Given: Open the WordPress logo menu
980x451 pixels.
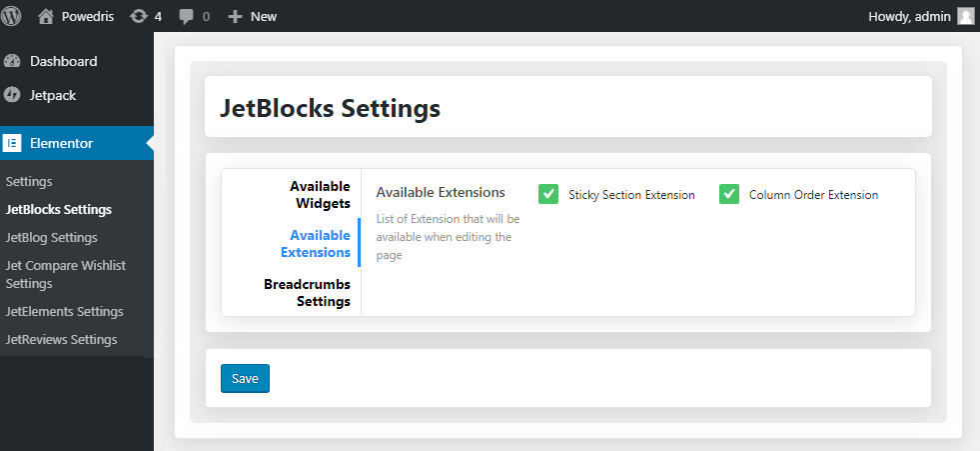Looking at the screenshot, I should (11, 16).
